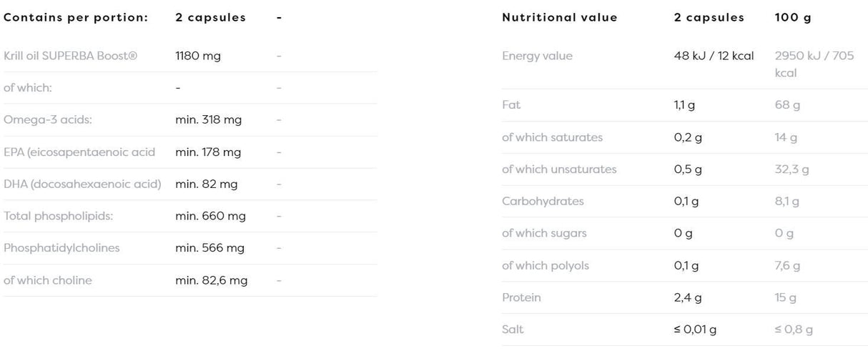Select the 'Carbohydrates' row label
Image resolution: width=868 pixels, height=351 pixels.
543,201
